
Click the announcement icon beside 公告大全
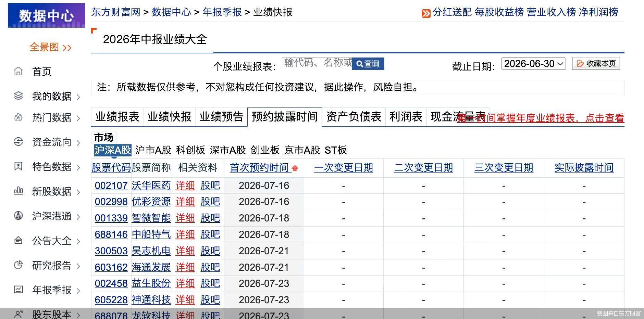point(18,240)
